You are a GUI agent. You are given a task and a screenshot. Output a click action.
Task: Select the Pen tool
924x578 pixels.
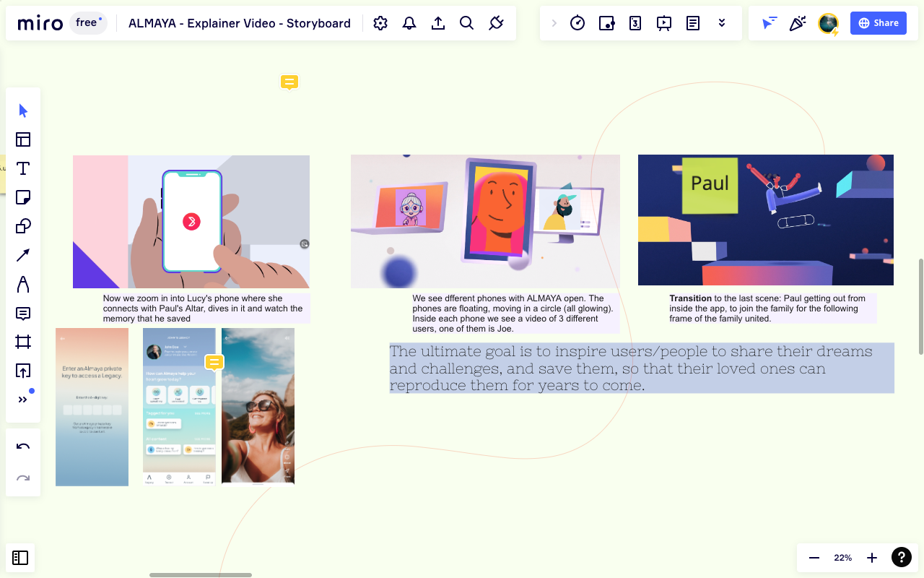23,284
